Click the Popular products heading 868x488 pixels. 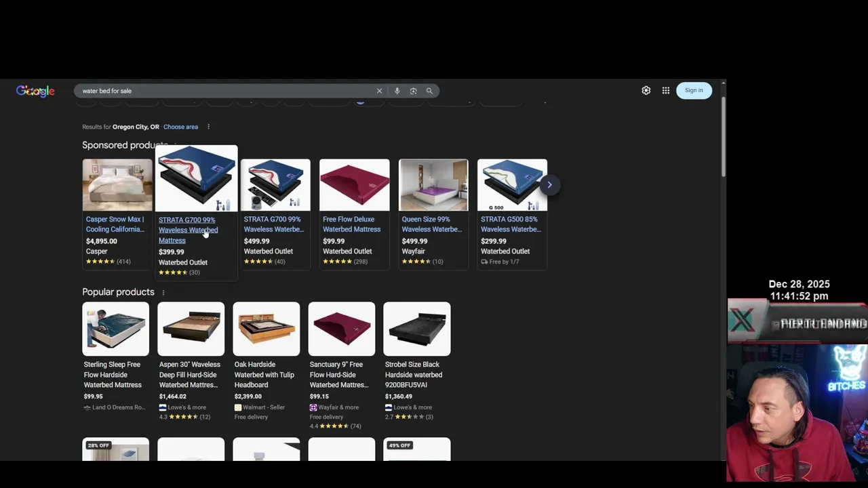tap(119, 292)
